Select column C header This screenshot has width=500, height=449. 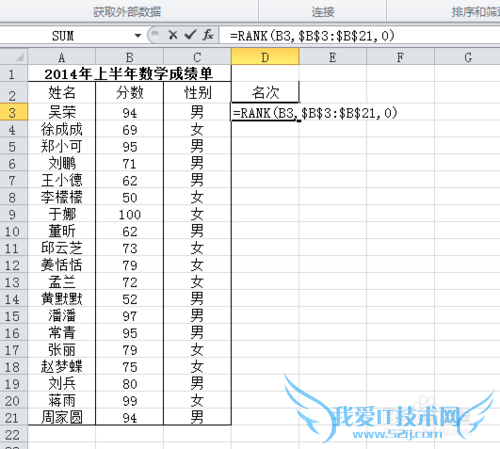pyautogui.click(x=197, y=57)
